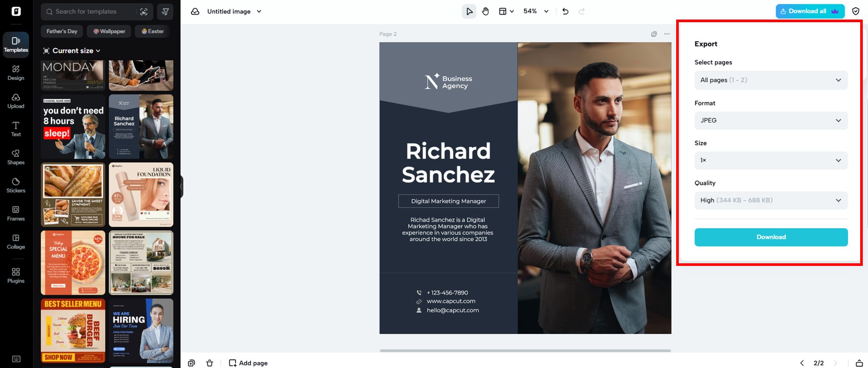This screenshot has height=368, width=868.
Task: Duplicate Page 2 using the copy icon
Action: pyautogui.click(x=654, y=34)
